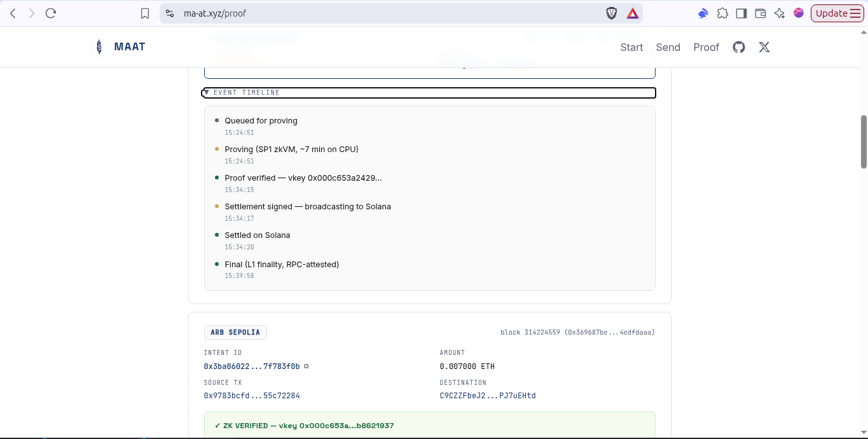Select the amount 0.007000 ETH

click(467, 366)
